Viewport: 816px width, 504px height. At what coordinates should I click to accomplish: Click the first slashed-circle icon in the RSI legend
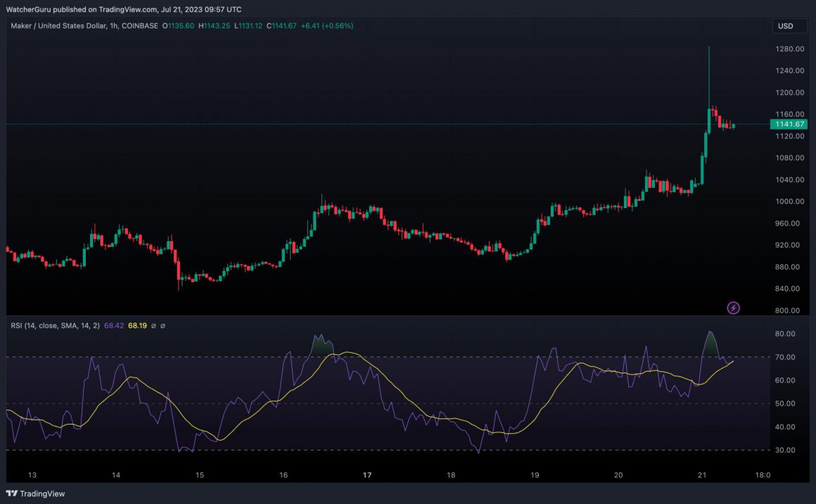tap(153, 325)
